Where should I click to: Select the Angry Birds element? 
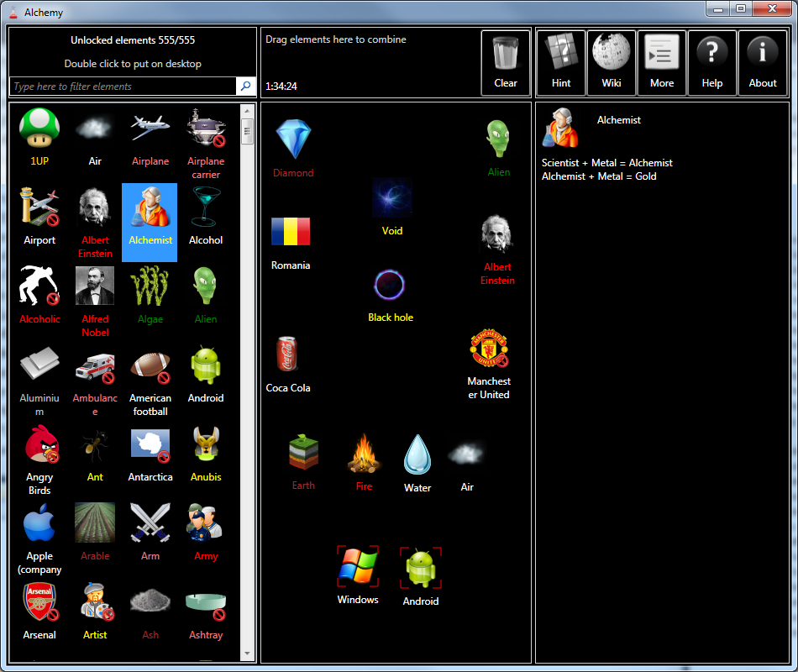click(39, 459)
